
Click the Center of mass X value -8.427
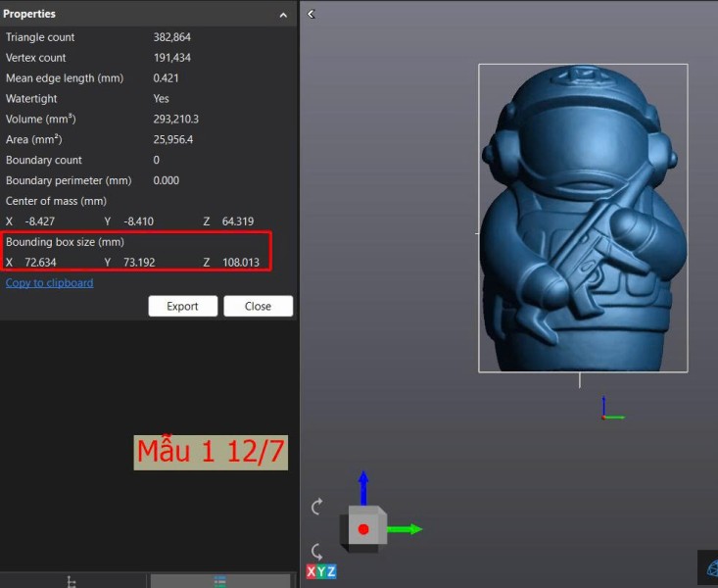click(40, 221)
